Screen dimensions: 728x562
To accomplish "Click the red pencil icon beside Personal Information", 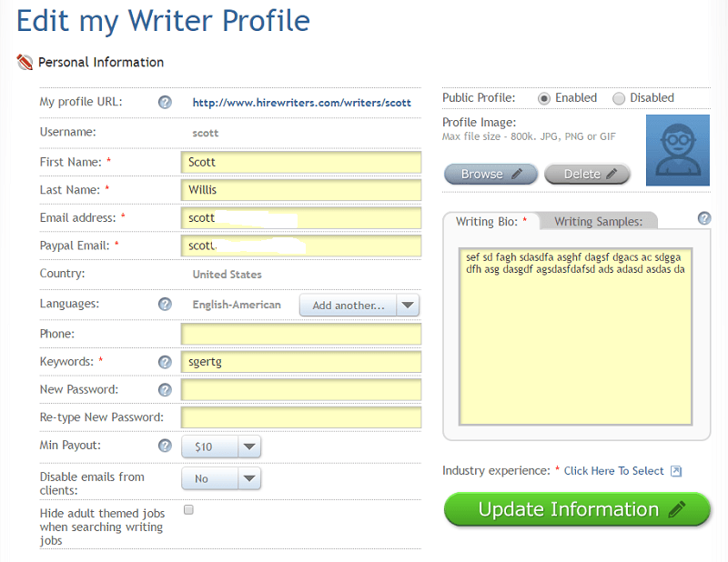I will pyautogui.click(x=25, y=62).
